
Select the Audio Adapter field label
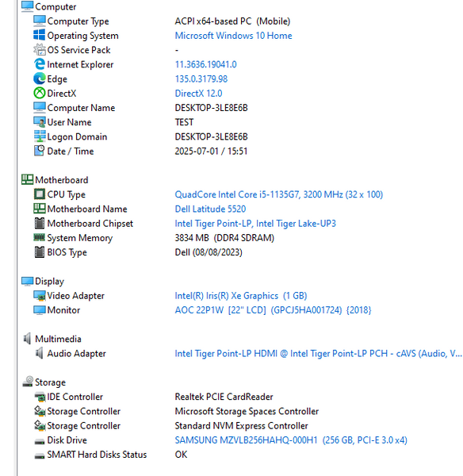tap(76, 353)
